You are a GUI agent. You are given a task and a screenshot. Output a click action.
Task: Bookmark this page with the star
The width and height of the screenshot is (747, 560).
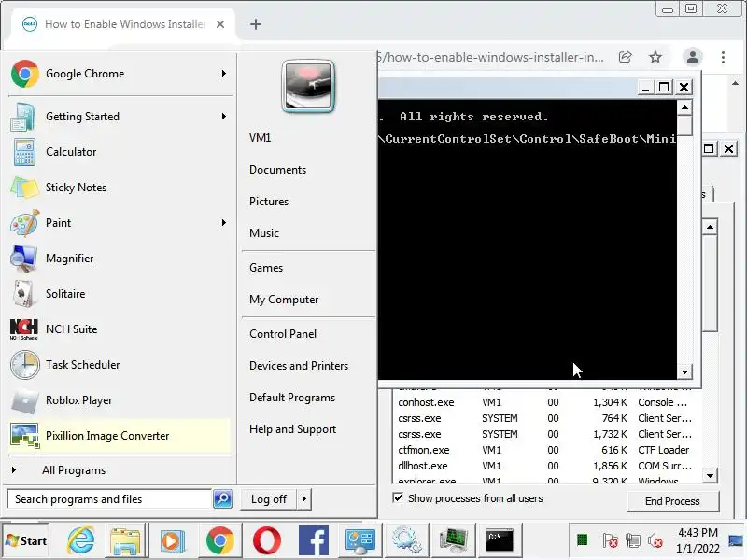tap(655, 57)
